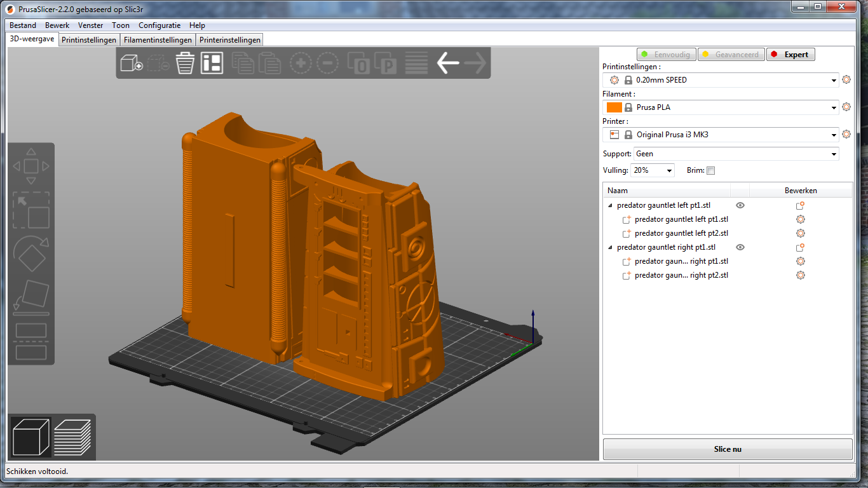This screenshot has width=868, height=488.
Task: Collapse the predator gauntlet left pt1.stl tree
Action: coord(611,206)
